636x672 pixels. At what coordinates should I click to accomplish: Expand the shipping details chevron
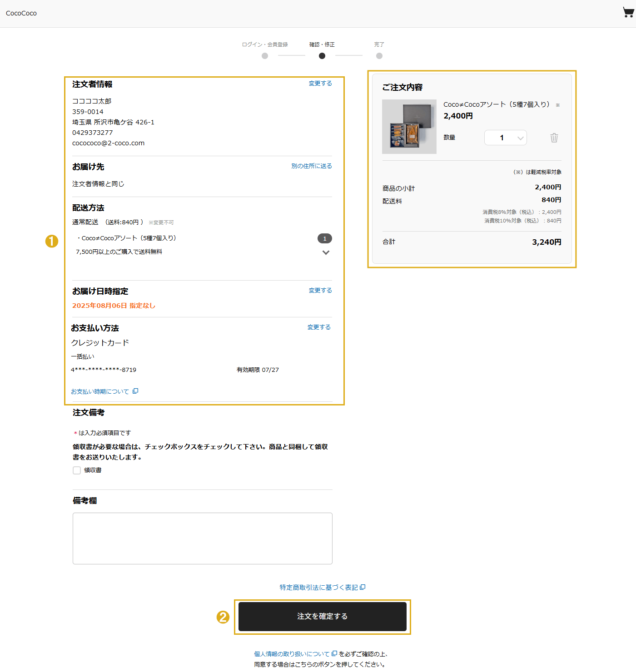[x=326, y=252]
